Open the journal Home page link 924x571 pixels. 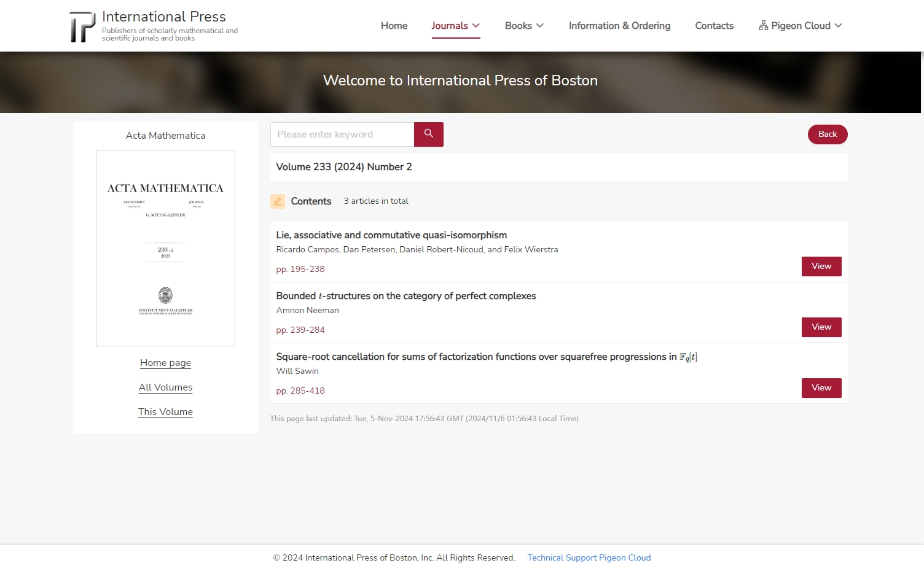click(x=165, y=363)
